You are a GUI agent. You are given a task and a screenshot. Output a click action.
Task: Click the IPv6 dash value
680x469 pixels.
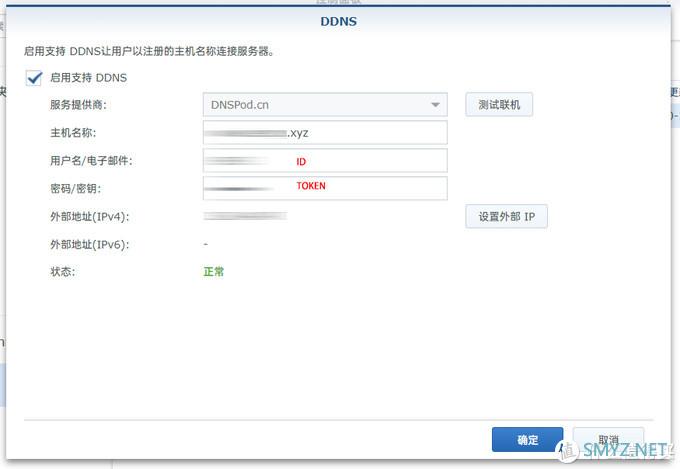click(x=206, y=244)
